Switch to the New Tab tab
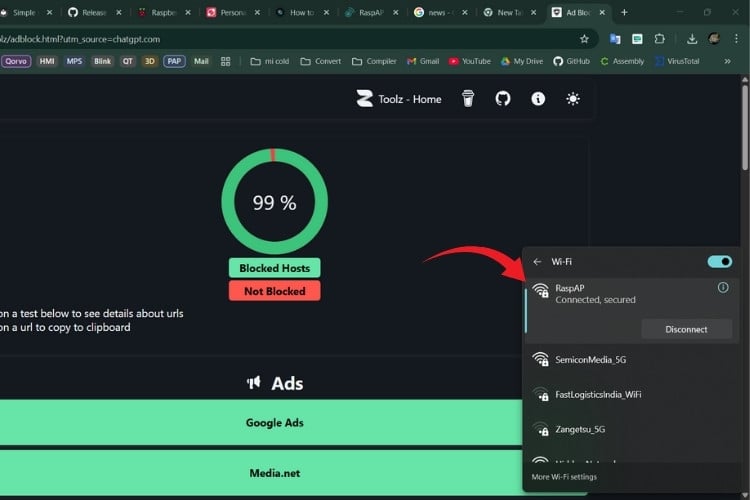This screenshot has height=500, width=750. (x=509, y=12)
